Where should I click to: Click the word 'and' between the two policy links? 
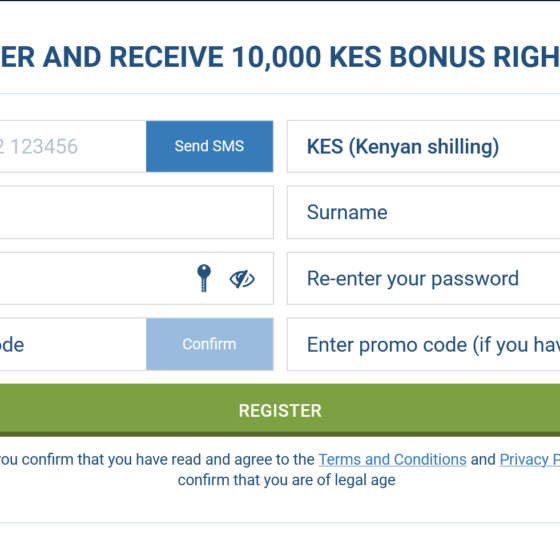click(x=483, y=459)
